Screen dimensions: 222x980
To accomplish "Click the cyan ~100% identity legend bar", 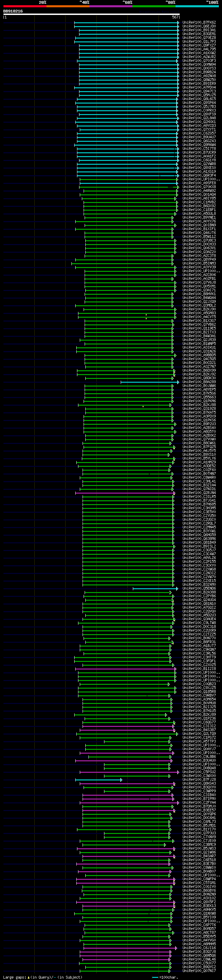I will [197, 6].
